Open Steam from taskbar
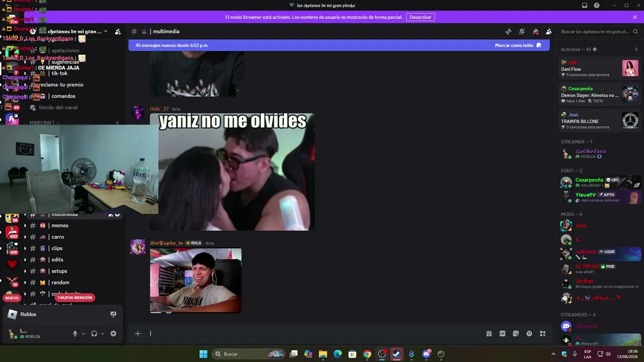Viewport: 644px width, 362px height. click(396, 354)
